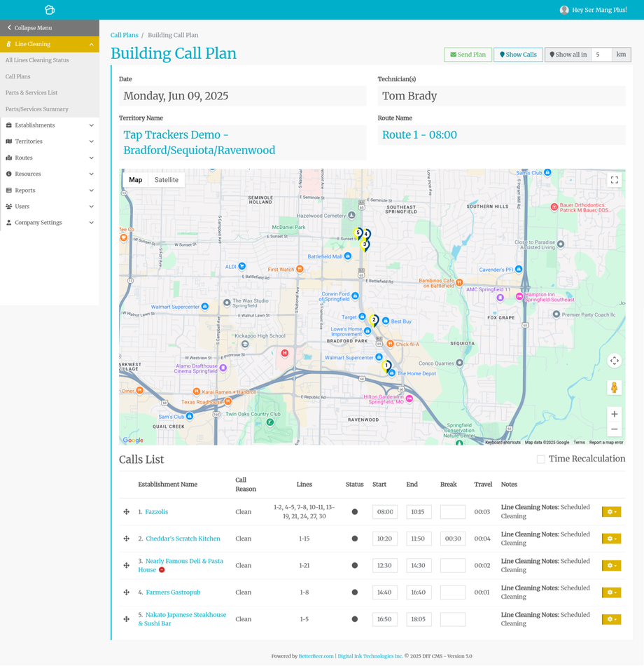The width and height of the screenshot is (644, 666).
Task: Click the status dot for Farmers Gastropub
Action: [x=355, y=592]
